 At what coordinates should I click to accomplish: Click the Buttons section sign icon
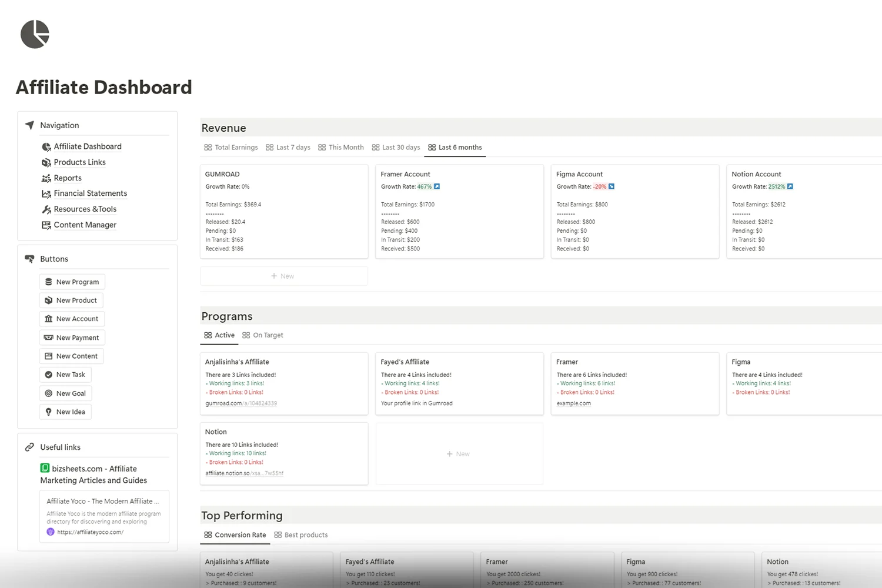pos(29,259)
